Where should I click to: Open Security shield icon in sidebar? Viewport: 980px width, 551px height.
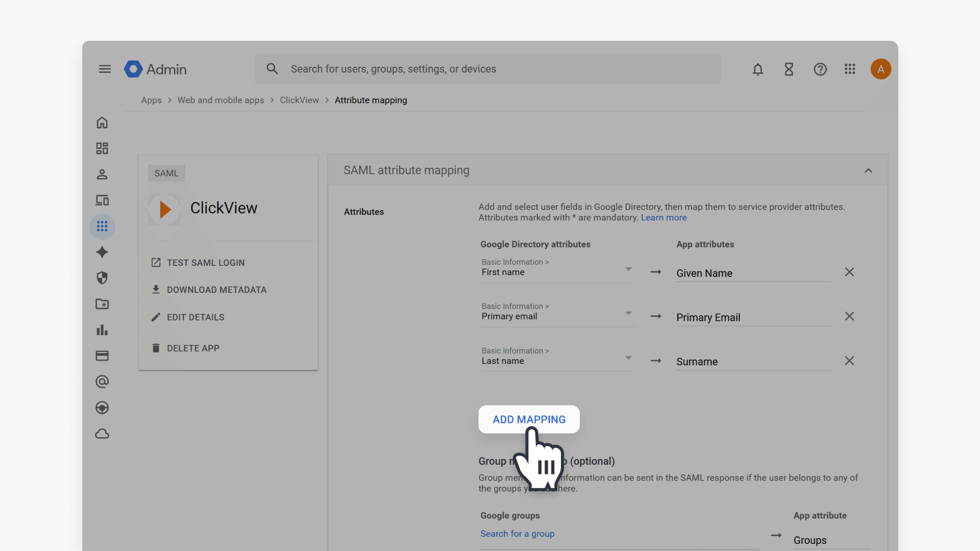[102, 278]
